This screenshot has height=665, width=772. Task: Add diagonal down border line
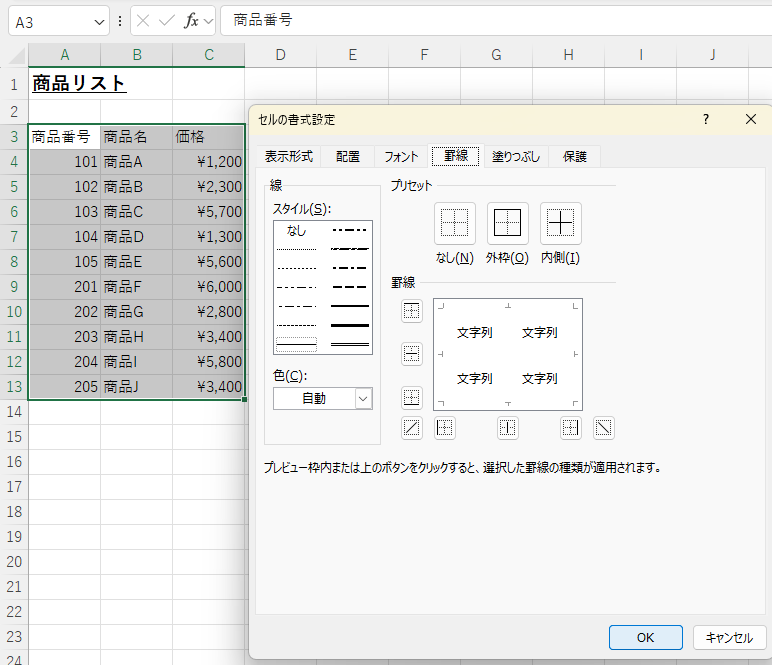pyautogui.click(x=604, y=428)
